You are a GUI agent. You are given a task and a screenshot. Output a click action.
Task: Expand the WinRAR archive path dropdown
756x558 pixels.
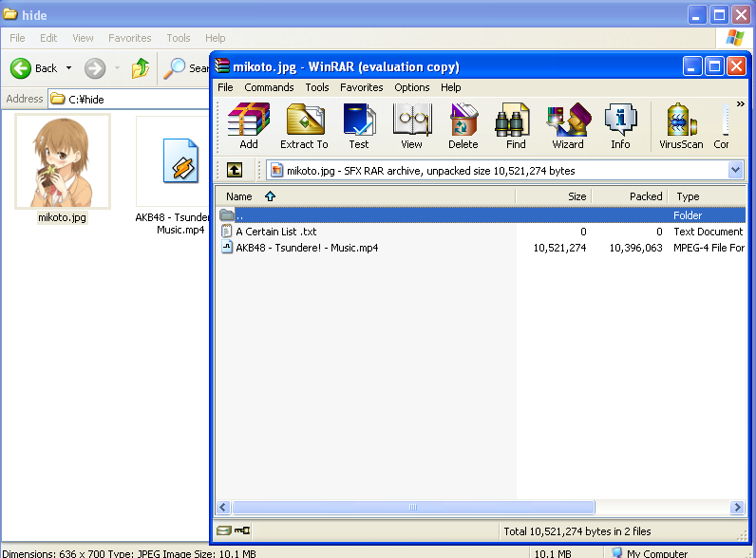(x=735, y=170)
